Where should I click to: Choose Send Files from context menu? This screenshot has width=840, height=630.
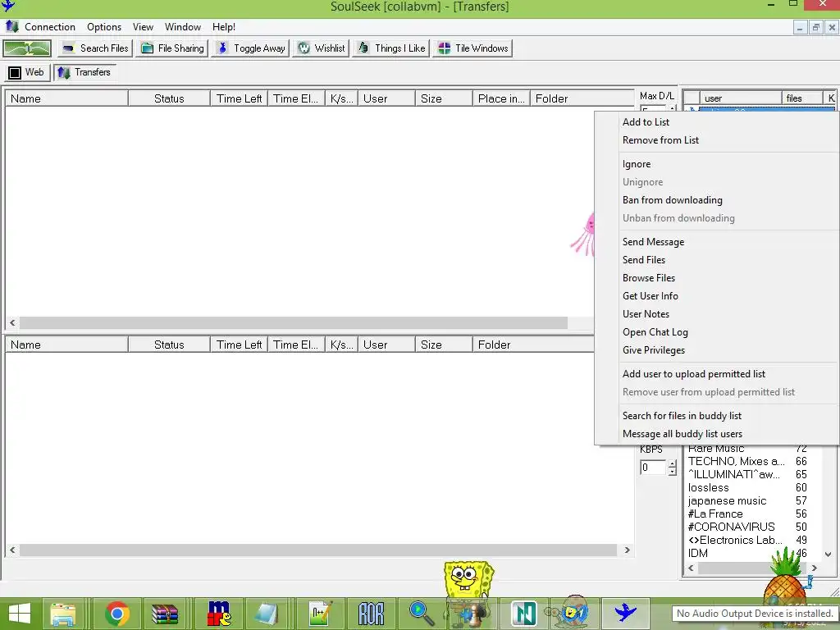click(x=717, y=260)
